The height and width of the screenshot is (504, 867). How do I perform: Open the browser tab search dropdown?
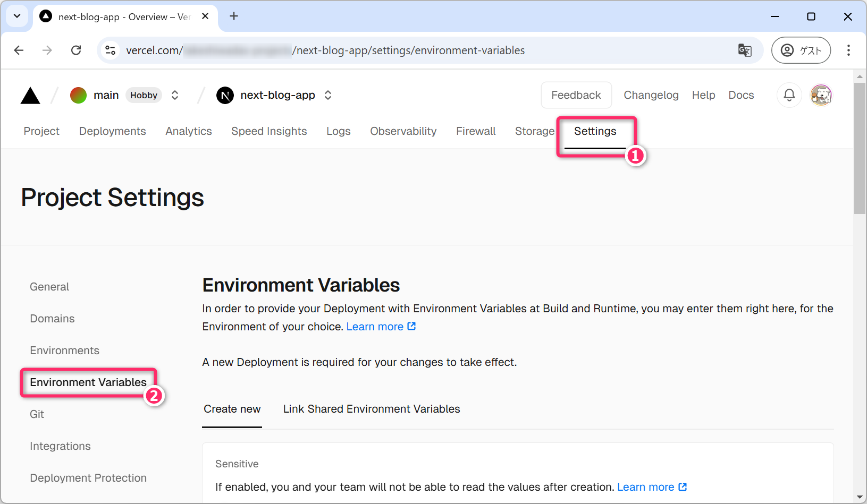(x=17, y=16)
